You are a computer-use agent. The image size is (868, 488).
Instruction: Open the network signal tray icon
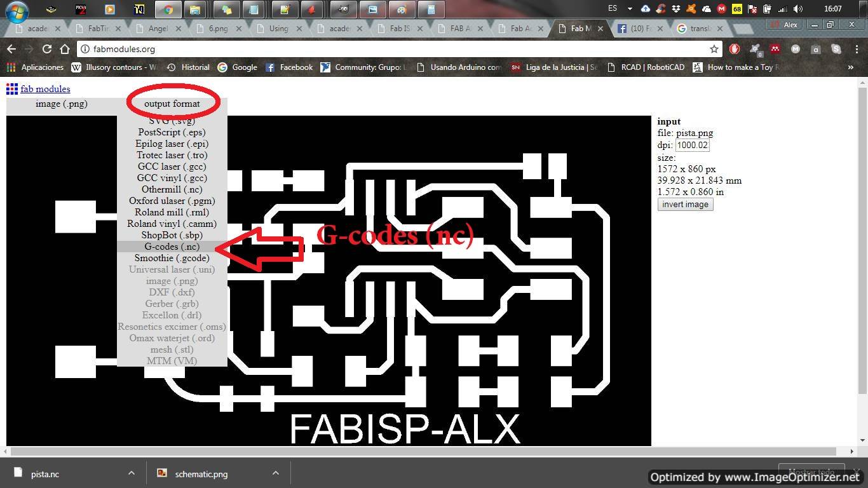[x=783, y=9]
